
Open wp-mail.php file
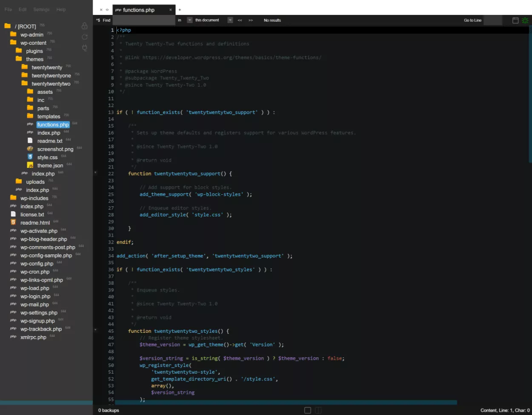[34, 305]
